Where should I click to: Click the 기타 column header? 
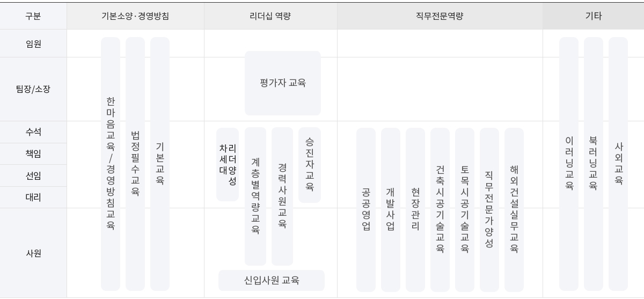tap(593, 16)
